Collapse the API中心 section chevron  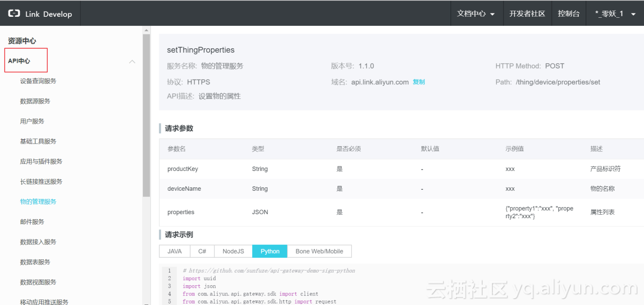point(132,61)
